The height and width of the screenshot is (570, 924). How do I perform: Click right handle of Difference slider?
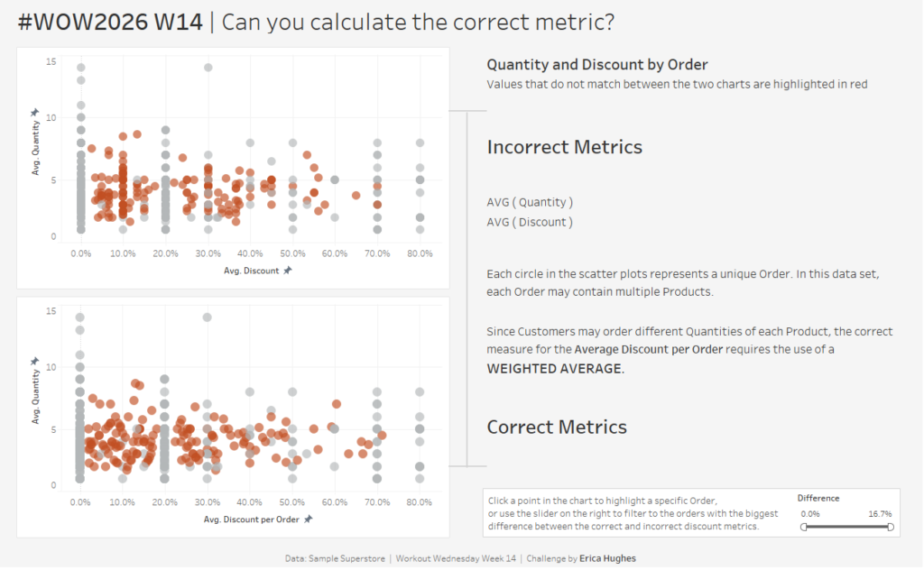coord(891,527)
